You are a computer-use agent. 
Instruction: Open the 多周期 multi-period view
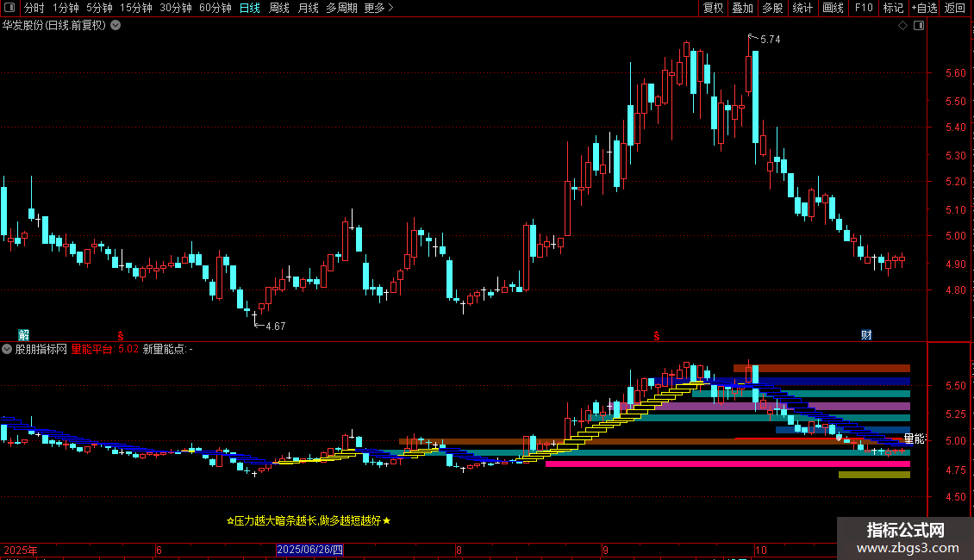click(341, 8)
